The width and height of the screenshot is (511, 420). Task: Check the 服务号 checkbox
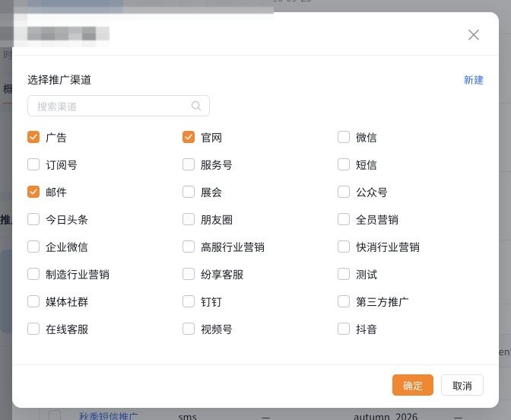(x=189, y=164)
